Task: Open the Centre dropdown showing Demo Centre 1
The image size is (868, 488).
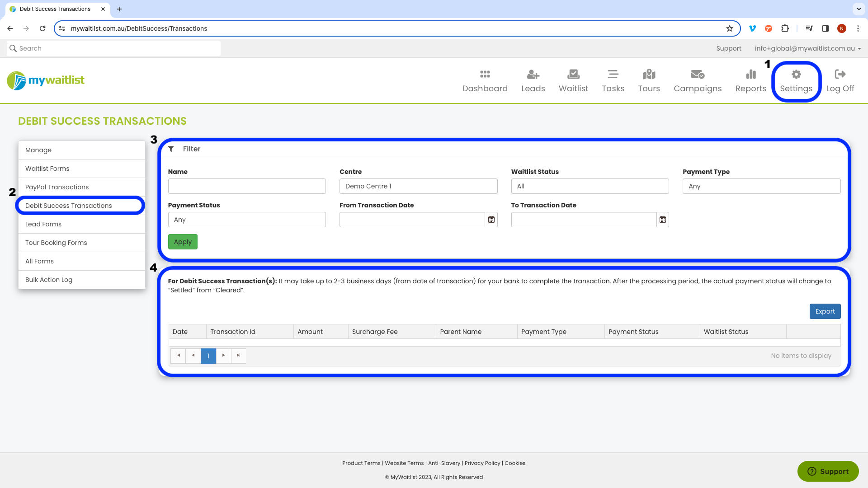Action: (418, 186)
